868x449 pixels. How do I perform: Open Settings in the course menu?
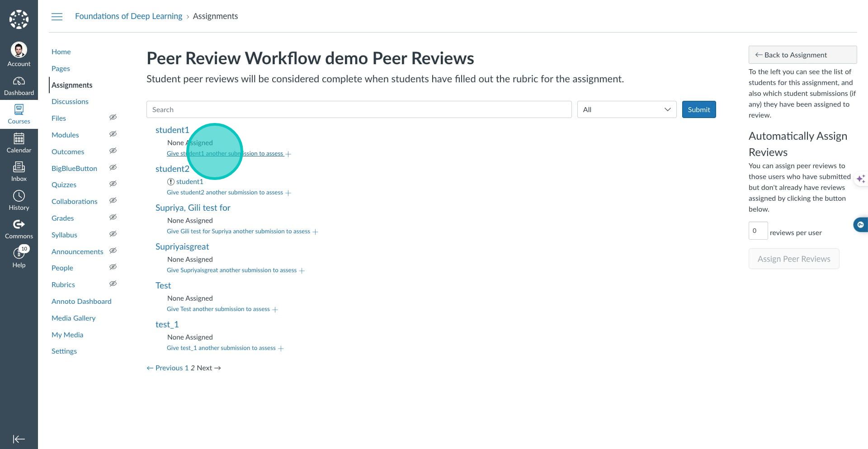coord(64,351)
